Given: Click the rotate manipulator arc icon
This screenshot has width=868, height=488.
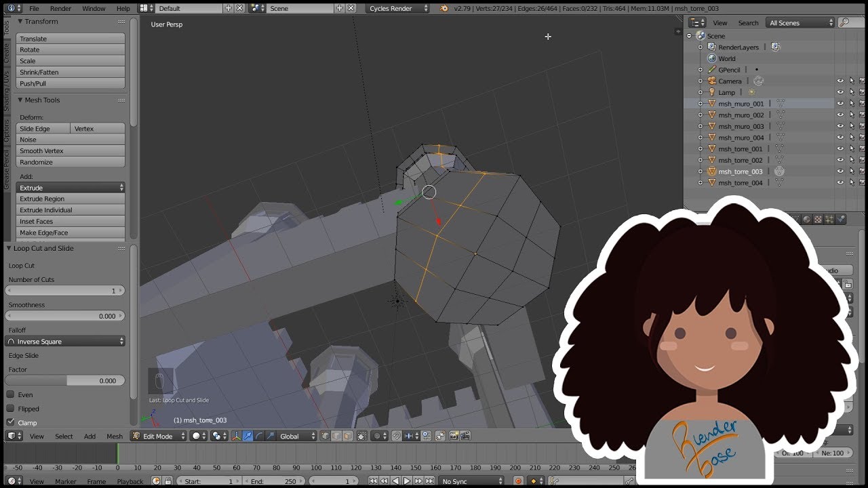Looking at the screenshot, I should point(260,436).
